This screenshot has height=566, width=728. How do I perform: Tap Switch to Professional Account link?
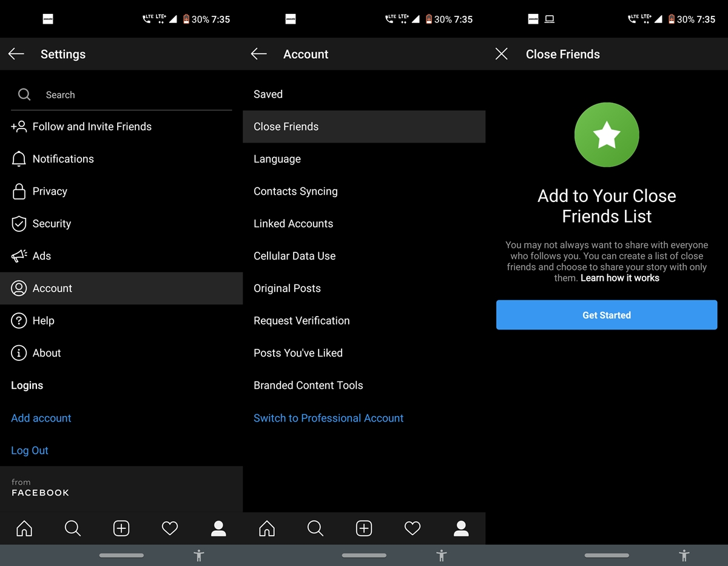point(328,418)
